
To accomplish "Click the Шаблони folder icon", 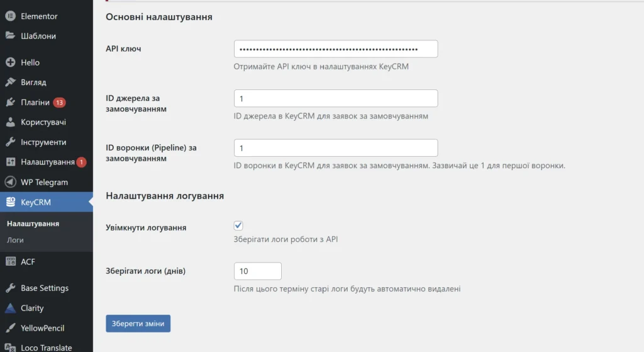I will (10, 36).
